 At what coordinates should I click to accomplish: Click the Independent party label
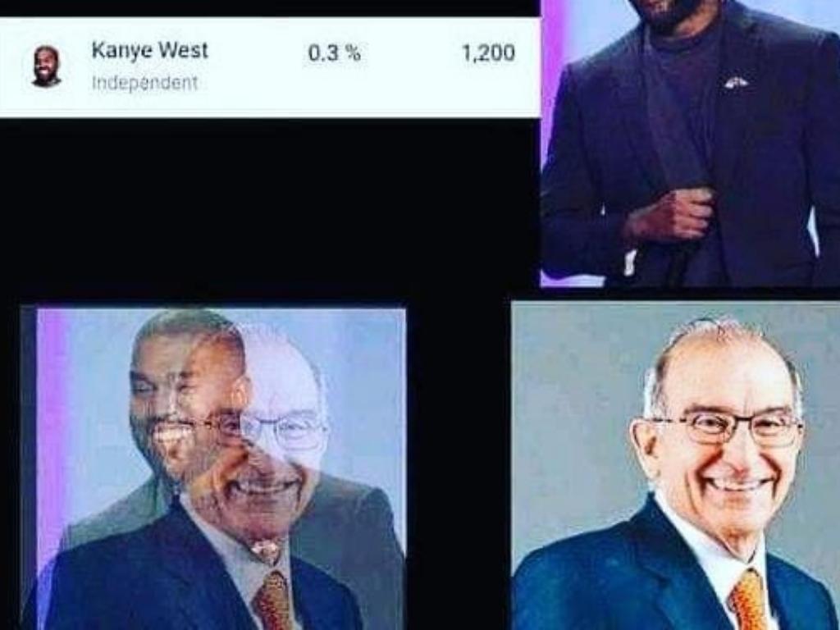[144, 83]
